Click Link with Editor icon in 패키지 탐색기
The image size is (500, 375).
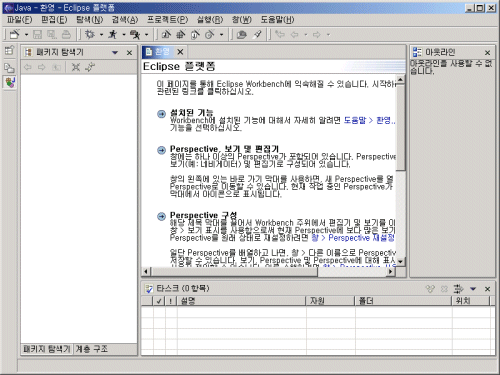coord(89,67)
